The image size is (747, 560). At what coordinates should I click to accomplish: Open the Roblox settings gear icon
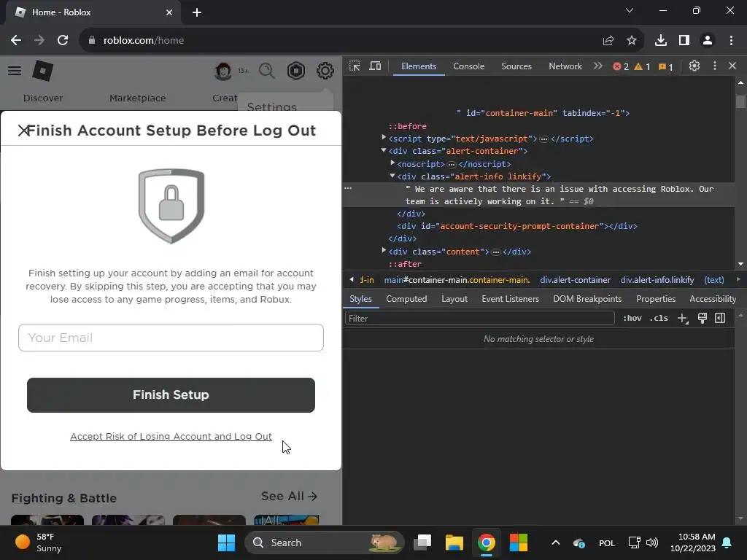click(x=325, y=71)
